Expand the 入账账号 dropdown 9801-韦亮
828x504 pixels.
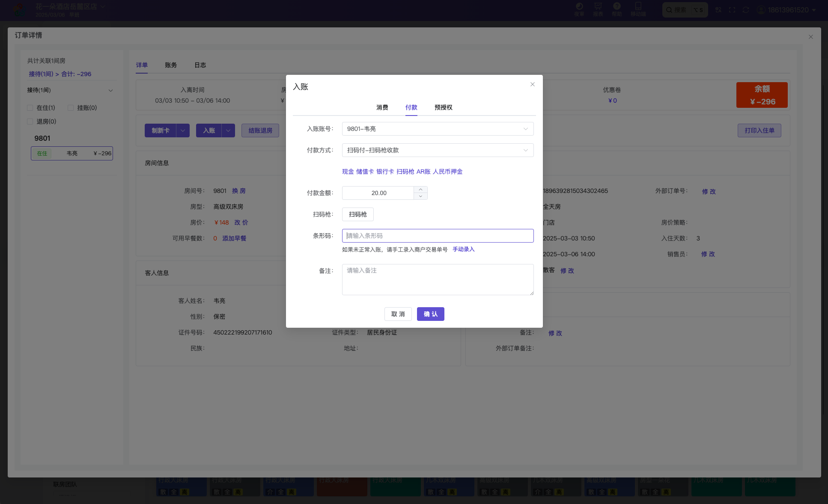pyautogui.click(x=438, y=129)
